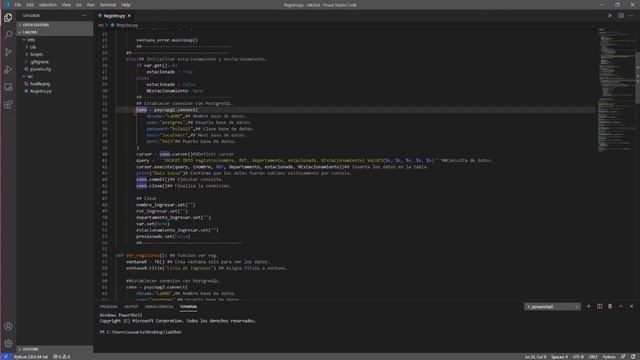
Task: Open the Run menu
Action: coord(91,5)
